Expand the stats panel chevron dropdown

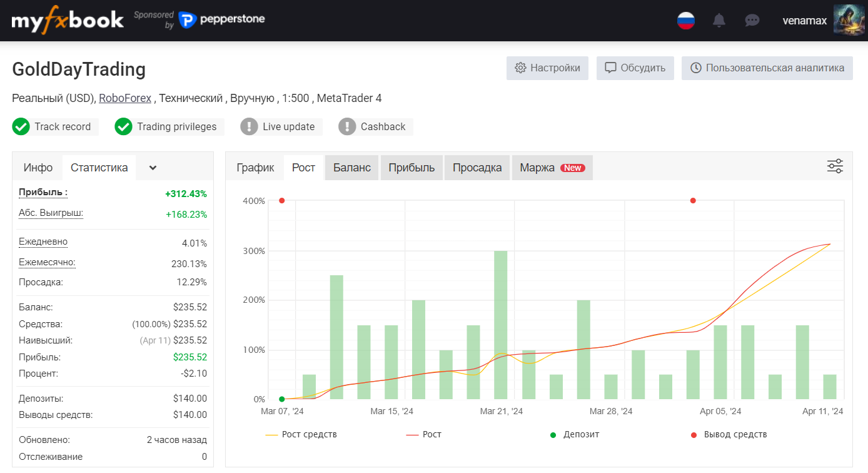coord(153,168)
